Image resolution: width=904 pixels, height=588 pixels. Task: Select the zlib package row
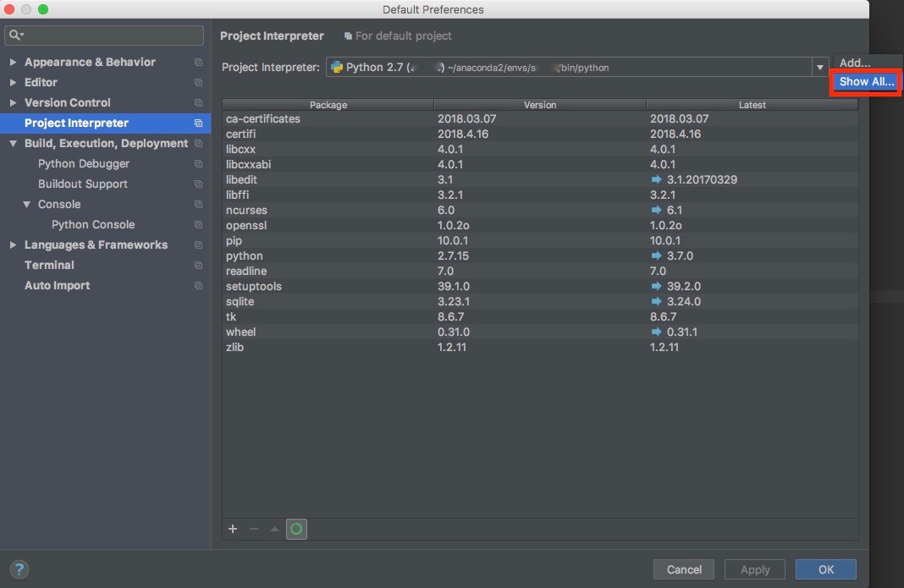[540, 347]
